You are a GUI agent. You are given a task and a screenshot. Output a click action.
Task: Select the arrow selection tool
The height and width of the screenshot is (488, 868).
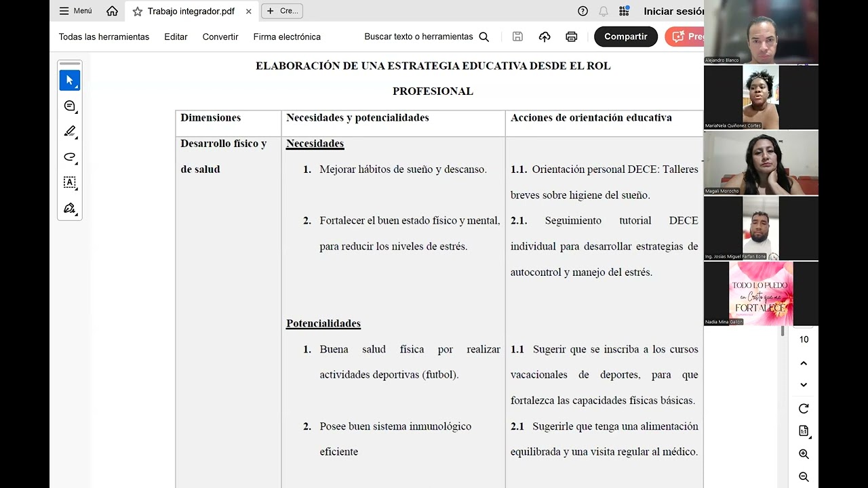click(69, 80)
